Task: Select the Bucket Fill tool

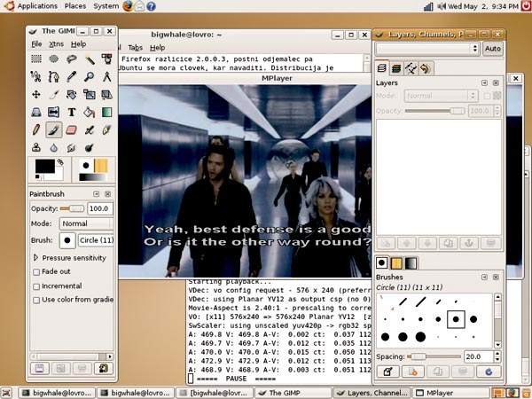Action: [x=90, y=112]
